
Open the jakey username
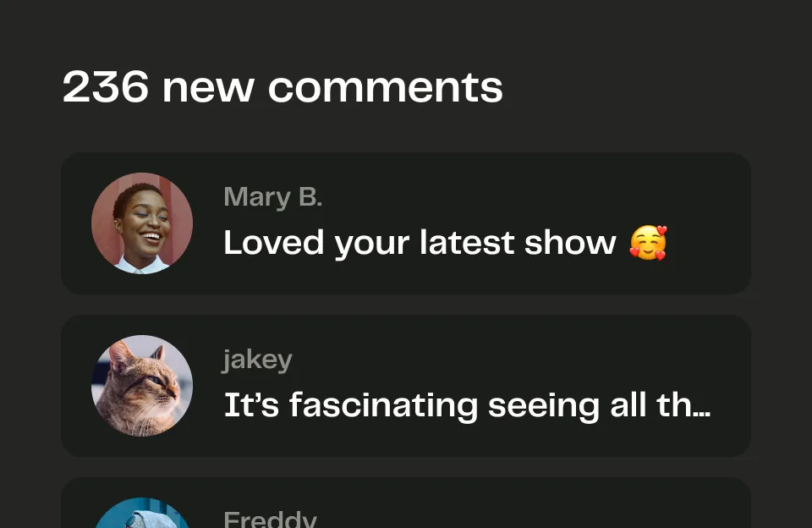click(x=258, y=360)
